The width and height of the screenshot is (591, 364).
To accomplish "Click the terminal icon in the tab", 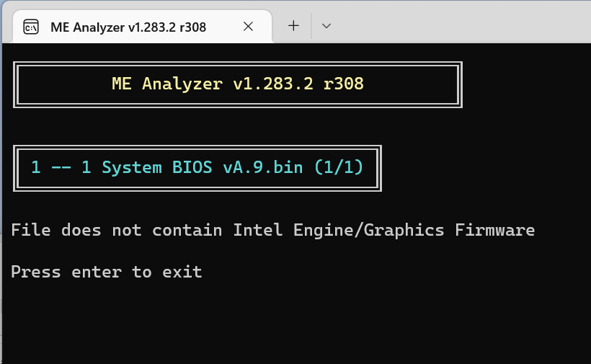I will pos(31,27).
